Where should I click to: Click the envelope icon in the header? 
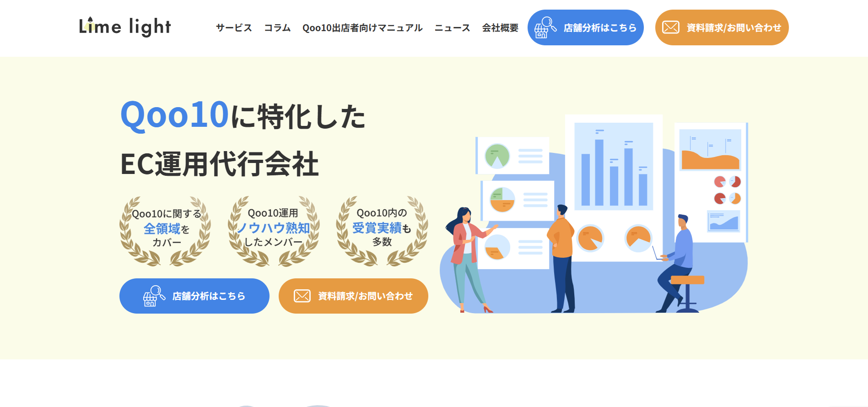coord(670,27)
